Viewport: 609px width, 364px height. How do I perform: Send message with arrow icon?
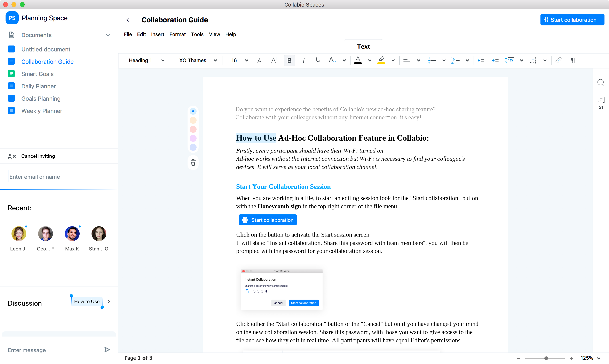(x=107, y=349)
